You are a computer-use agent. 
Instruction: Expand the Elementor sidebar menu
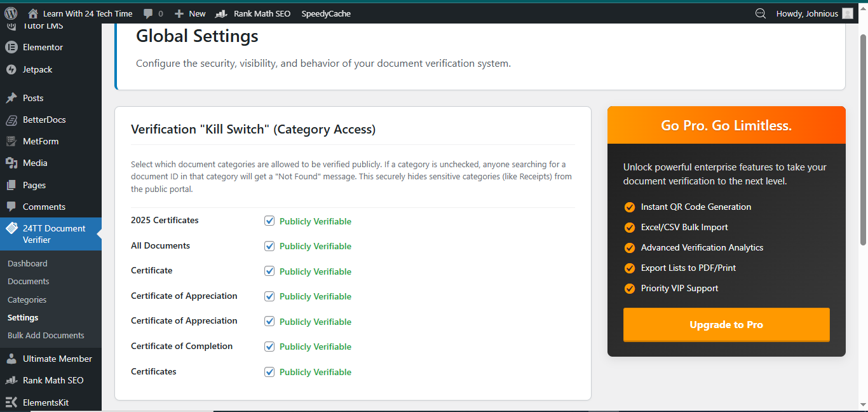coord(44,46)
